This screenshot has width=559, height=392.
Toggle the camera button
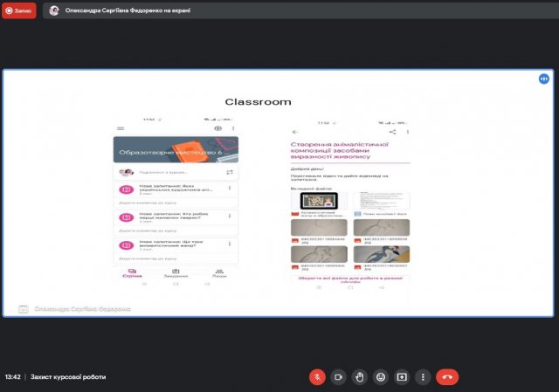(338, 377)
